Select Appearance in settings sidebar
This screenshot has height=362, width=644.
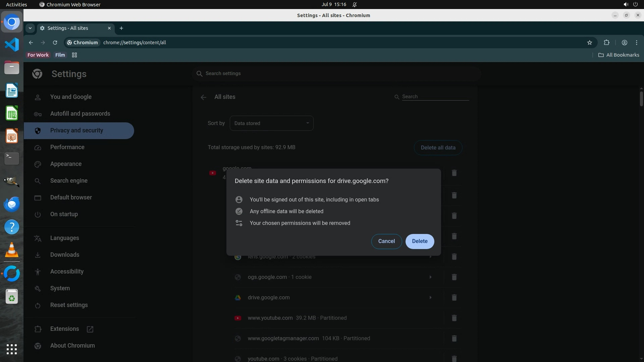tap(66, 164)
